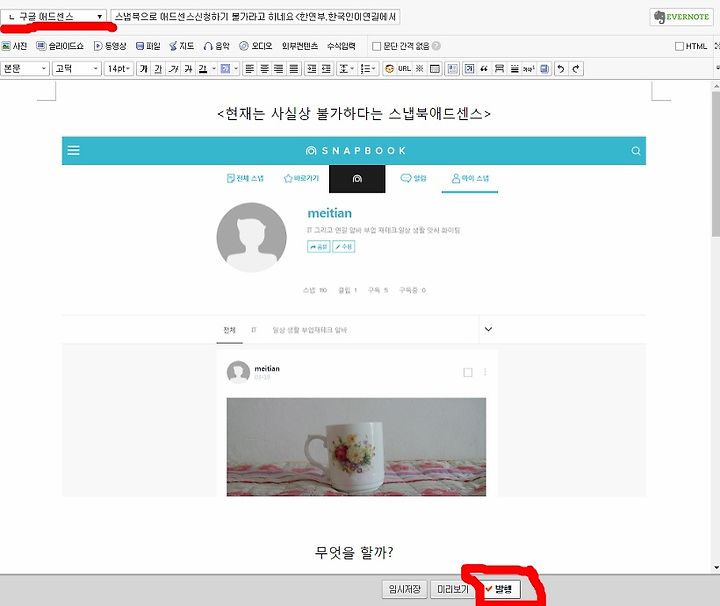
Task: Justify text alignment
Action: click(x=293, y=69)
